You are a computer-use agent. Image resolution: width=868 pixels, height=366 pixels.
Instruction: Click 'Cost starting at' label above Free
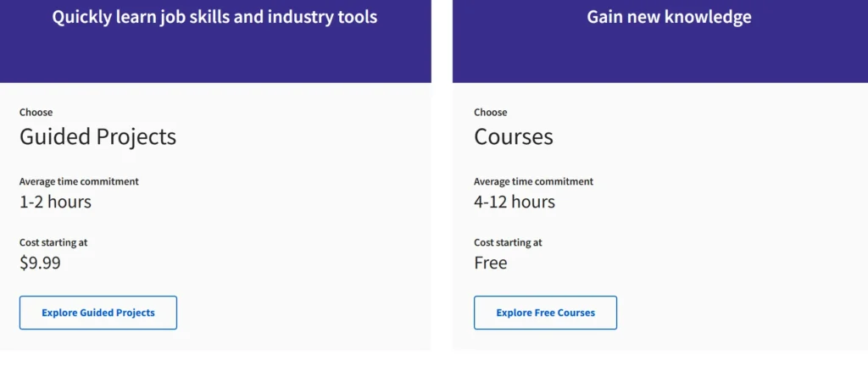(508, 242)
